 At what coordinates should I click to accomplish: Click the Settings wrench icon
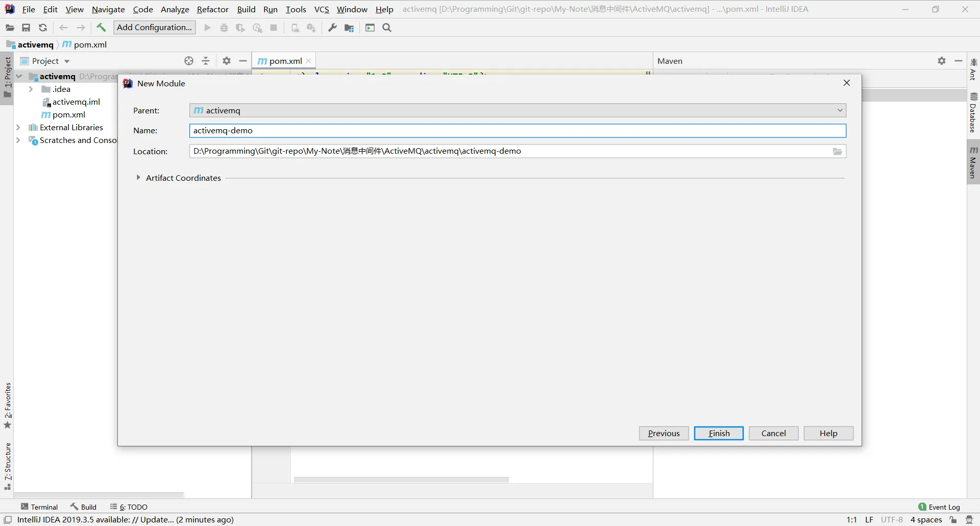click(x=332, y=28)
